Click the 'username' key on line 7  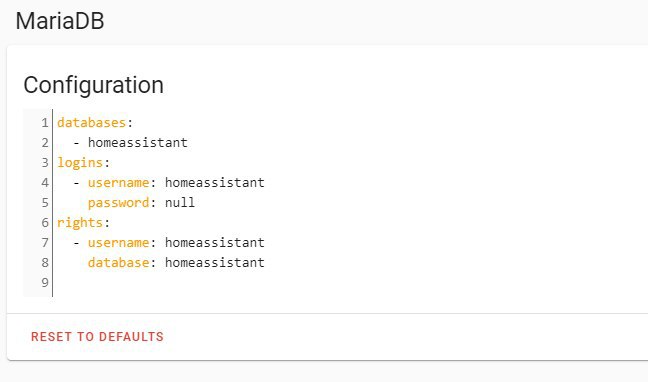[x=118, y=243]
